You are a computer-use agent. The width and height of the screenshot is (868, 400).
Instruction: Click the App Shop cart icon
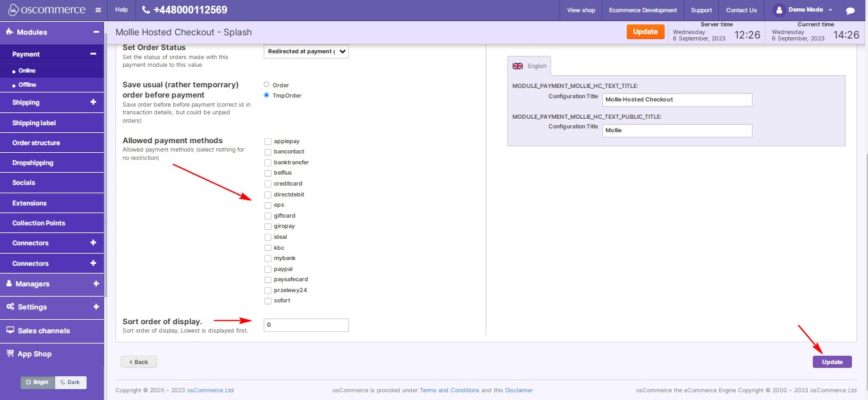point(10,353)
